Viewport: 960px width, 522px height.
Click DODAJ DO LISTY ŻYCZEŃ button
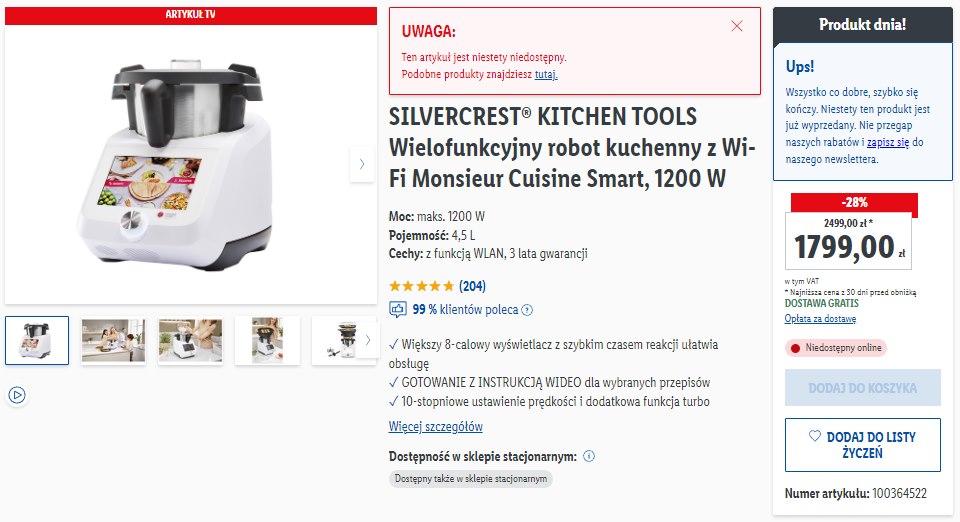863,445
